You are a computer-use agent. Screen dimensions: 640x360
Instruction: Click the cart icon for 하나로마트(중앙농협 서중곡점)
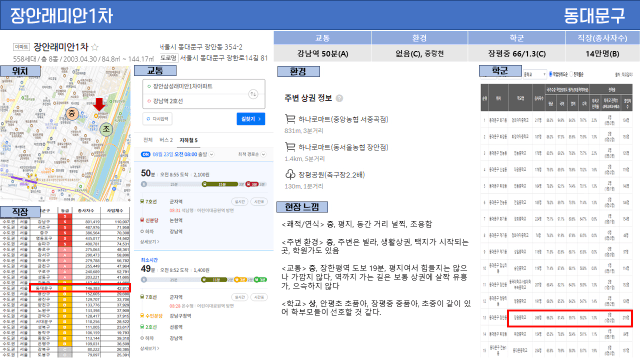click(290, 119)
